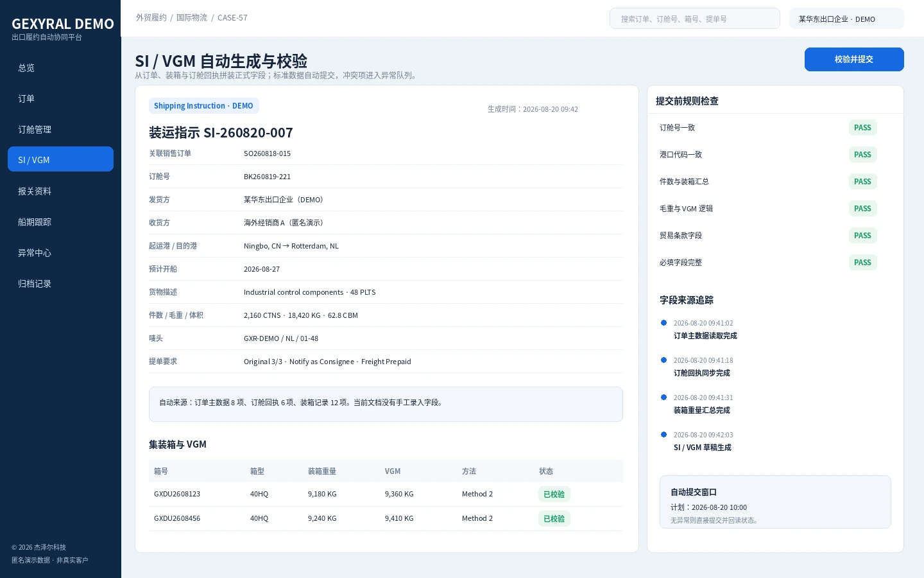
Task: Click the 自动来源 info note
Action: pos(386,404)
